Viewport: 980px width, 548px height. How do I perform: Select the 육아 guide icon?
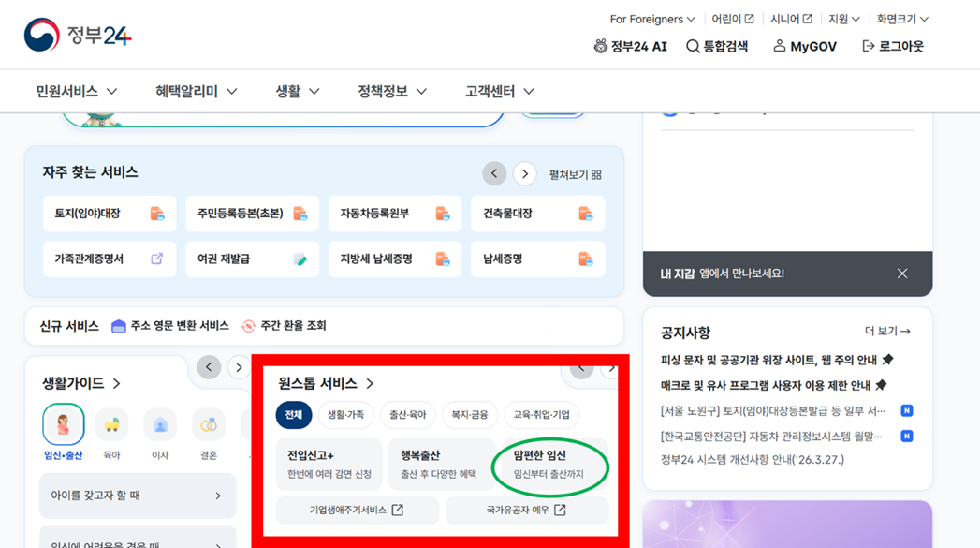pos(112,424)
